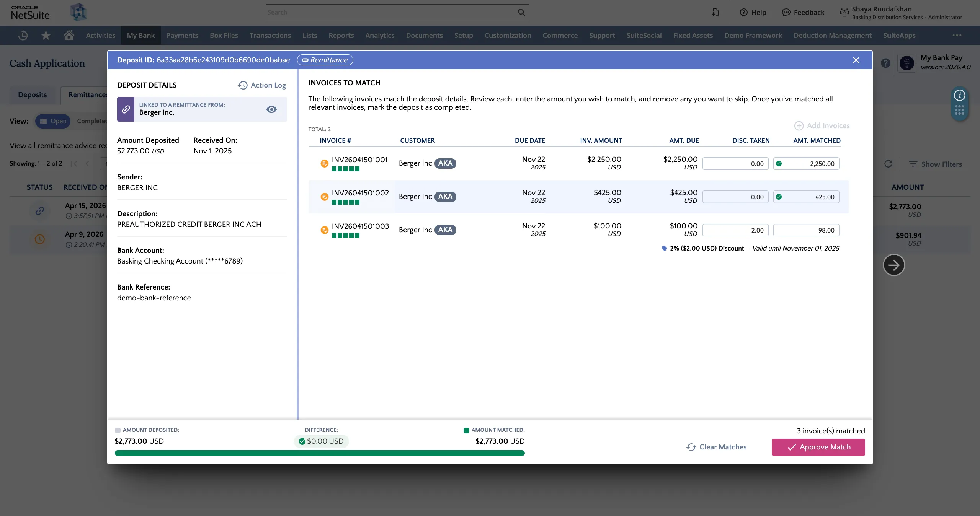Show Filters on the list

click(x=935, y=164)
